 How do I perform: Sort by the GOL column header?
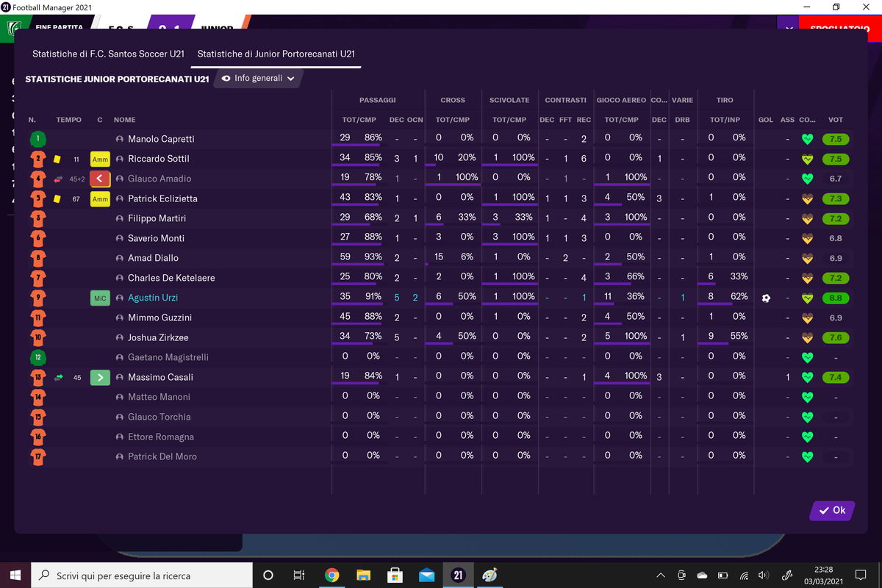[x=766, y=120]
